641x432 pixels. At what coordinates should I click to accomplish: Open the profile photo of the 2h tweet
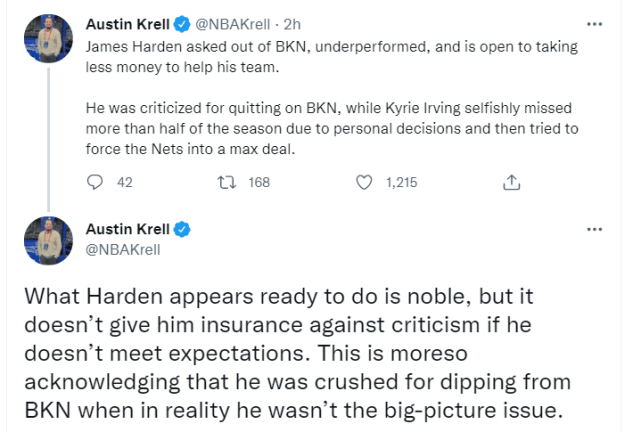49,37
